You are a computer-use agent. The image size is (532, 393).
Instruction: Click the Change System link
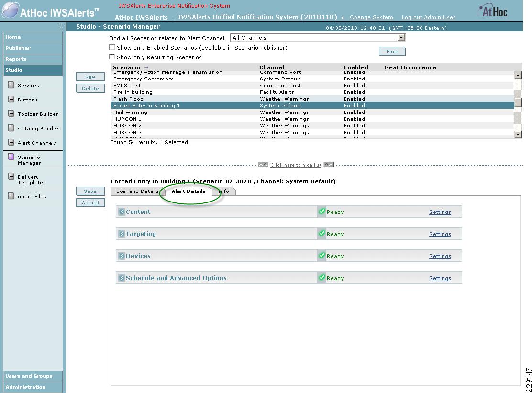coord(371,17)
